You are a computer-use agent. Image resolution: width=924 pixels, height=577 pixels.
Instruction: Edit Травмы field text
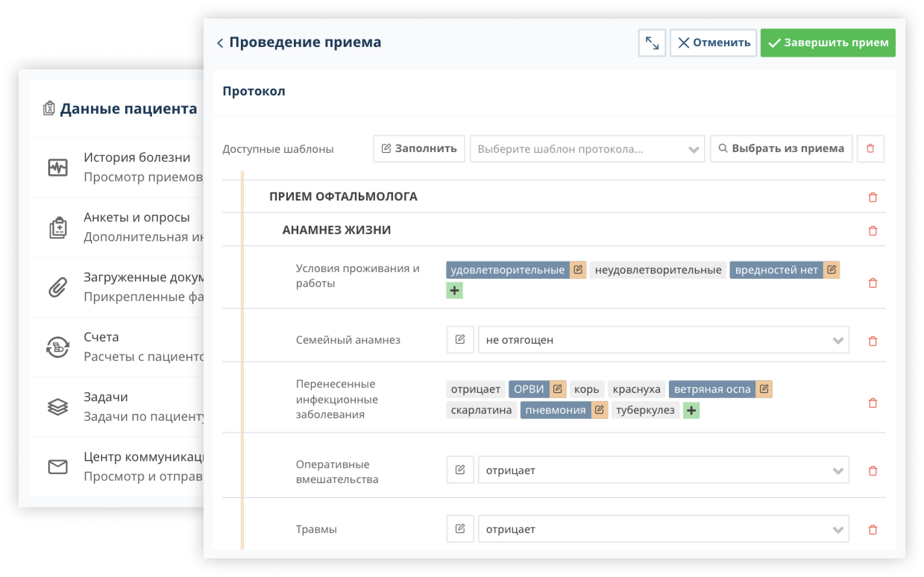click(460, 529)
